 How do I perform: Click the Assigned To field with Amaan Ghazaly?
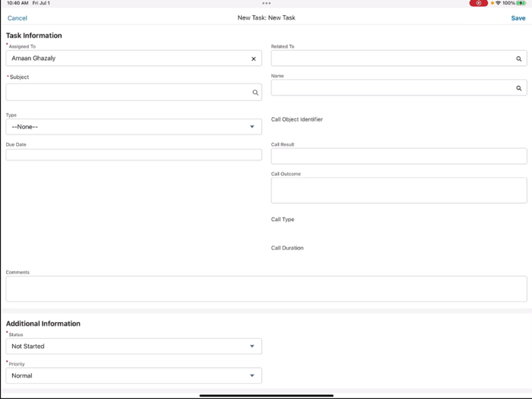point(134,59)
